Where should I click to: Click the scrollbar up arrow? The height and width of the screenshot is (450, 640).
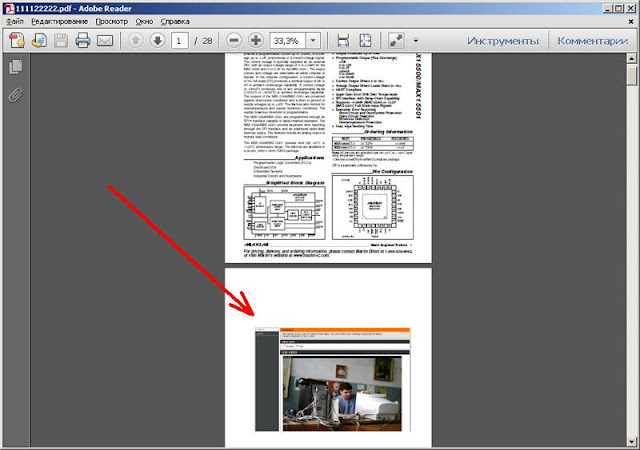click(x=631, y=59)
